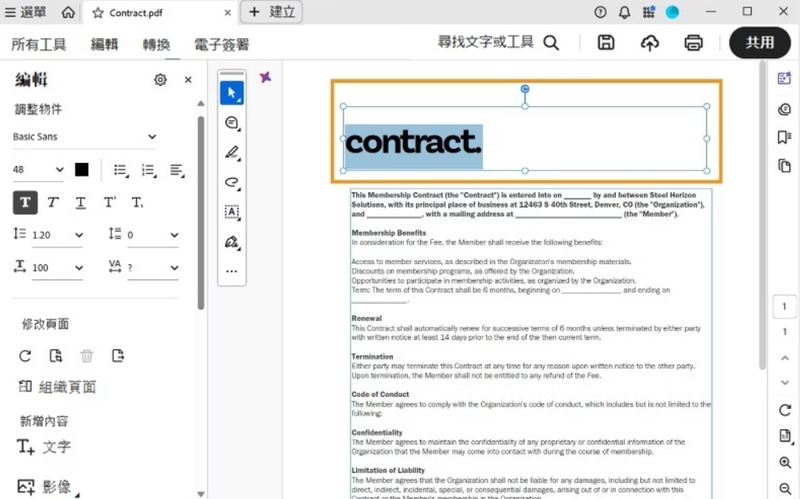
Task: Upload to cloud icon
Action: click(649, 42)
